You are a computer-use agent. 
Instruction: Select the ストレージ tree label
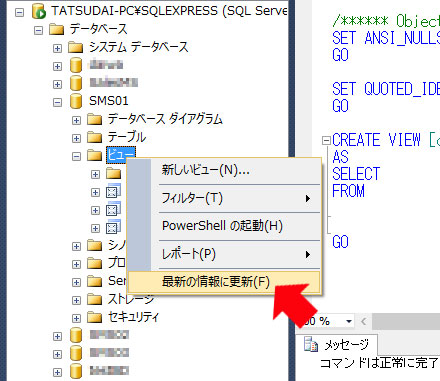point(131,299)
